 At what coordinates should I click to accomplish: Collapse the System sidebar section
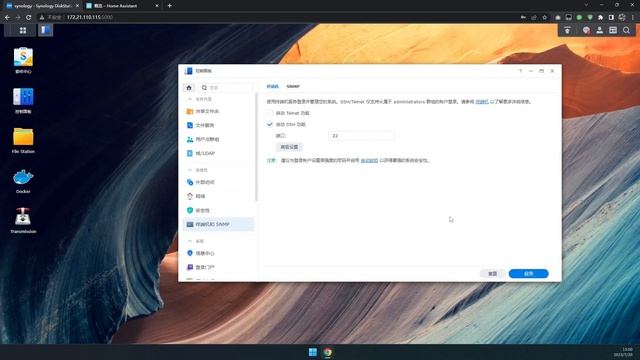tap(190, 241)
